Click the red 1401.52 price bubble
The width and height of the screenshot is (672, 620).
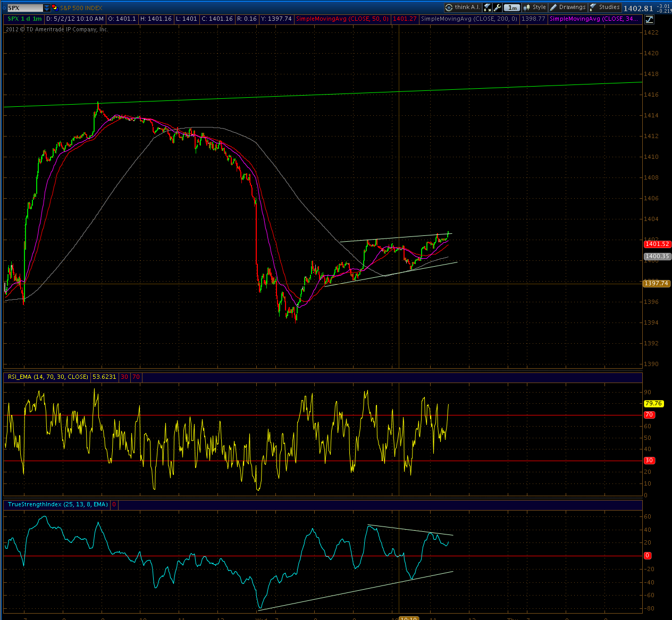point(657,244)
